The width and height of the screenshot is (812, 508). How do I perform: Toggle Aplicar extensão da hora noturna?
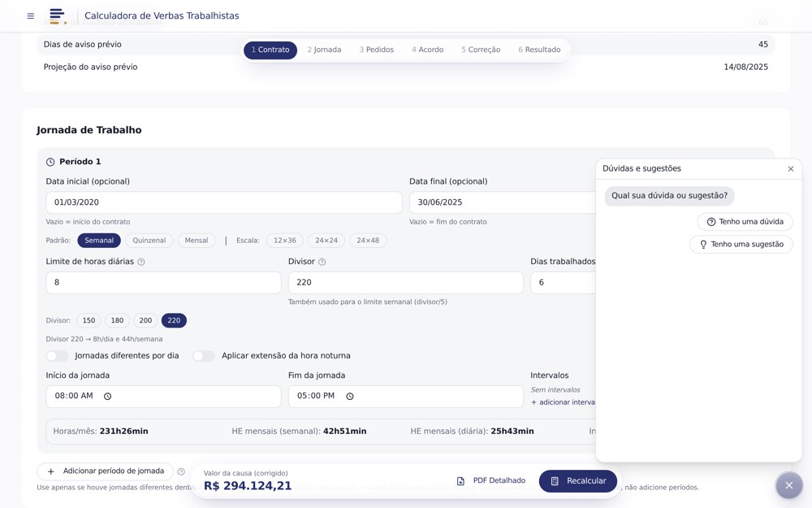point(204,356)
